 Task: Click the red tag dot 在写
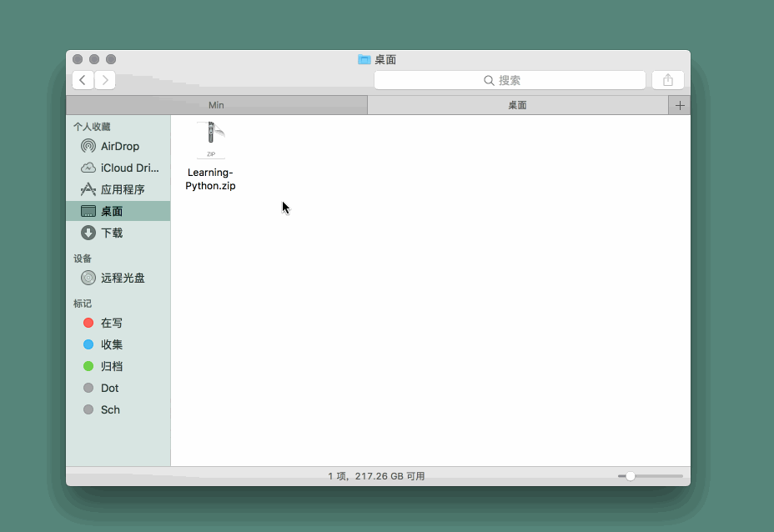88,323
